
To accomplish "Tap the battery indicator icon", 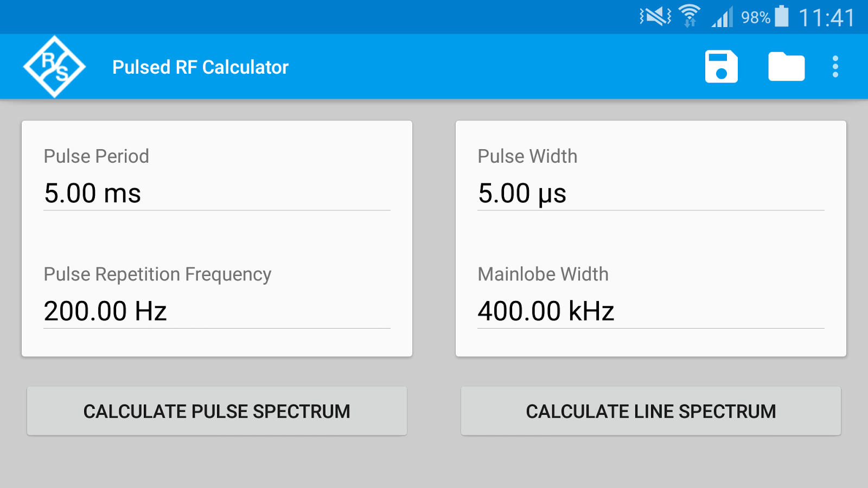I will coord(781,16).
